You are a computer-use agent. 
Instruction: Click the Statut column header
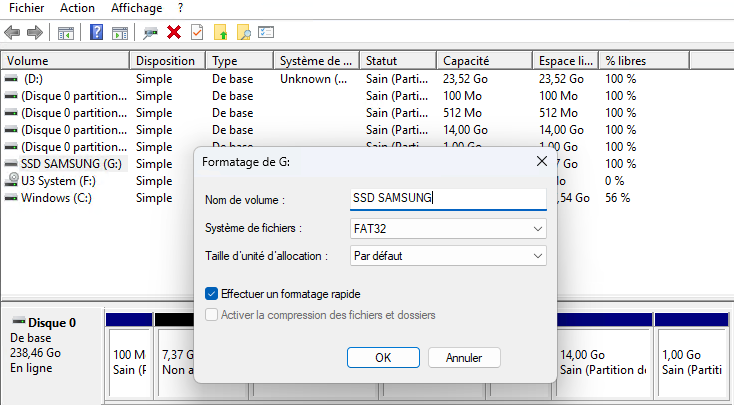pos(398,61)
